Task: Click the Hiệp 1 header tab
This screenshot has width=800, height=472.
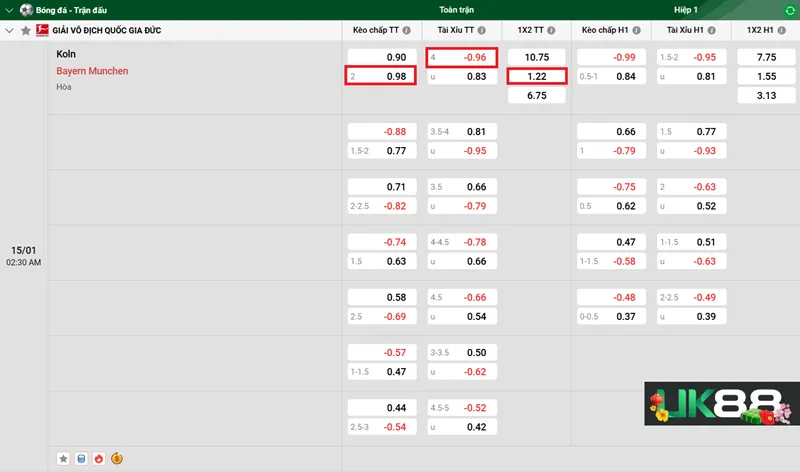Action: point(686,9)
